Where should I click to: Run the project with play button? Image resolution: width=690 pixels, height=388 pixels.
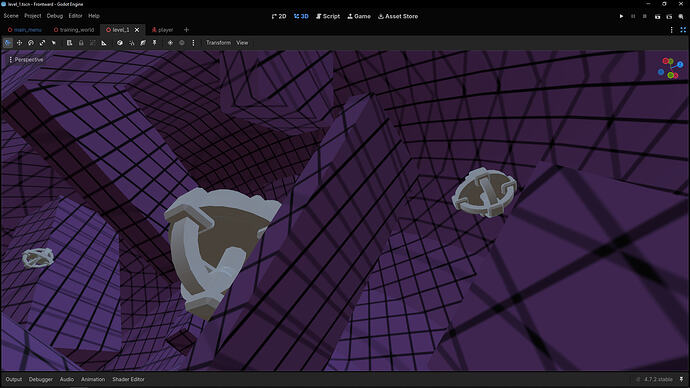tap(621, 16)
